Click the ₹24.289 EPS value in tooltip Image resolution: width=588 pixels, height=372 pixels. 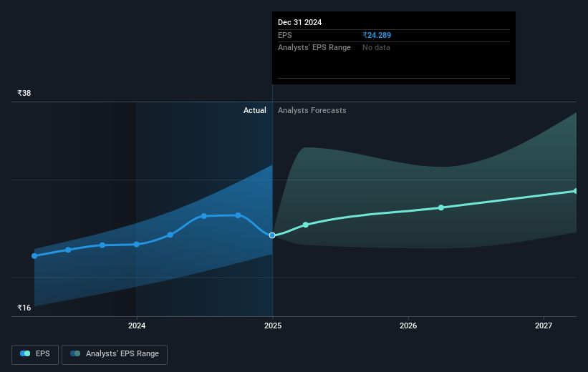pos(377,35)
